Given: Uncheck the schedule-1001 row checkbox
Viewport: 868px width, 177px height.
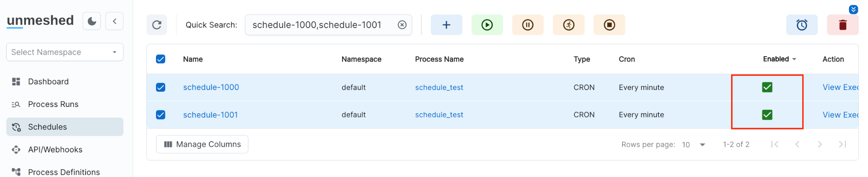Looking at the screenshot, I should point(161,115).
